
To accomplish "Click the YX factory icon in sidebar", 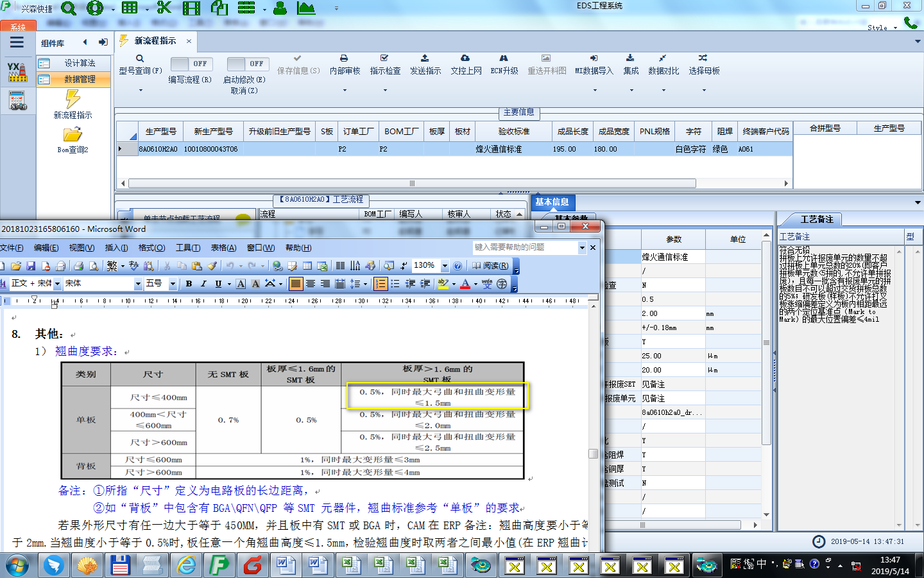I will click(x=17, y=72).
